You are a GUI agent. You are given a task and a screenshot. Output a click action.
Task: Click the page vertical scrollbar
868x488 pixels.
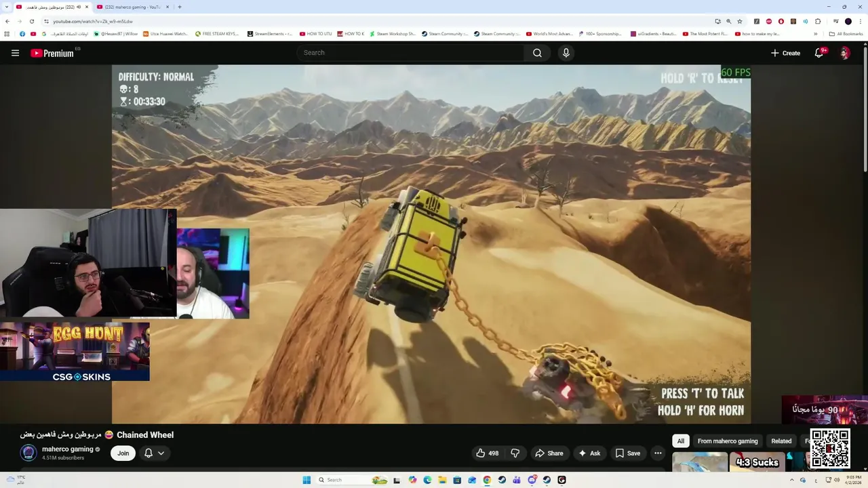coord(865,108)
